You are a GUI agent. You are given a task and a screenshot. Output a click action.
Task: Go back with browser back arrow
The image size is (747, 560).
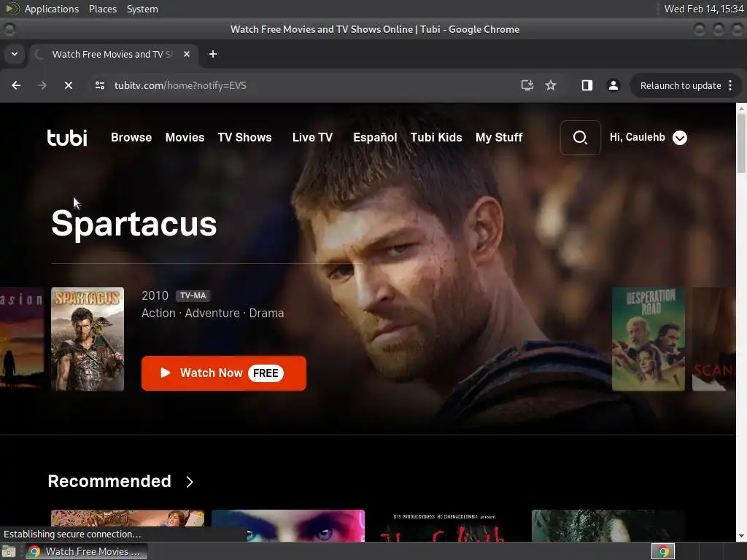coord(16,86)
